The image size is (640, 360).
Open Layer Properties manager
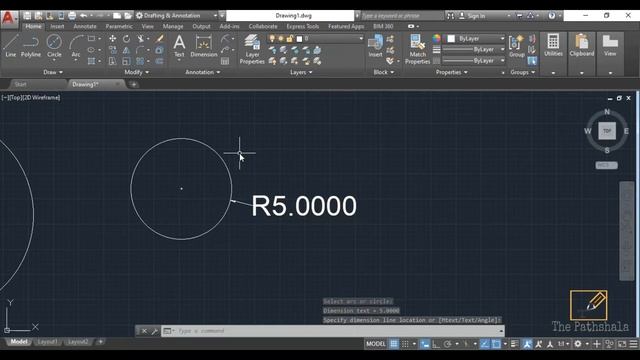click(252, 49)
